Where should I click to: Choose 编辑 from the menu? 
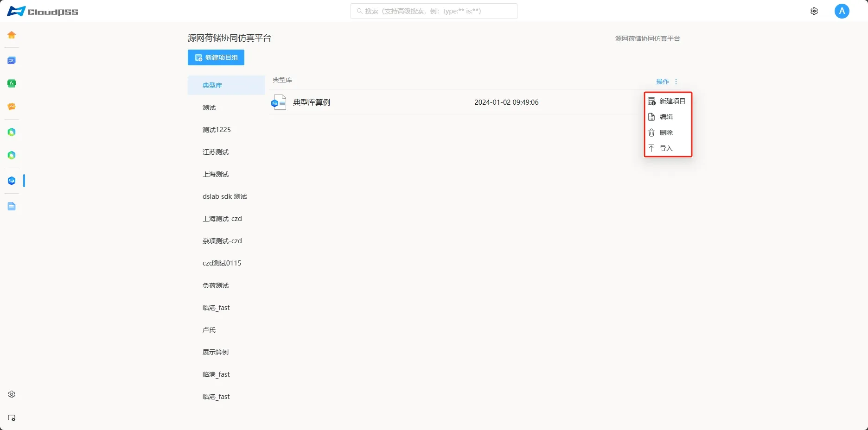(x=668, y=117)
